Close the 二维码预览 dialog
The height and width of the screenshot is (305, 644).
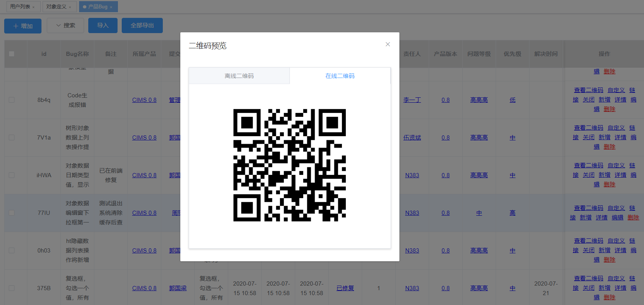pos(388,44)
